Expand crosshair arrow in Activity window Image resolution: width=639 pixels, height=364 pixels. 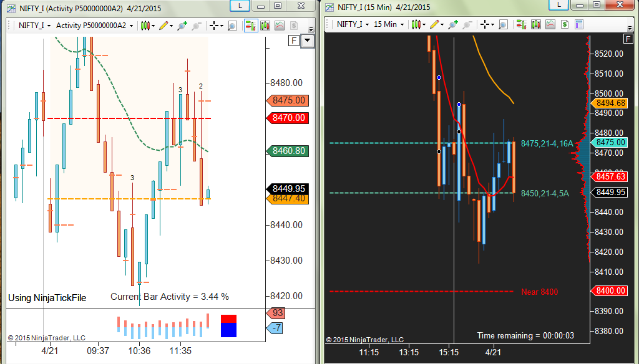pos(222,26)
